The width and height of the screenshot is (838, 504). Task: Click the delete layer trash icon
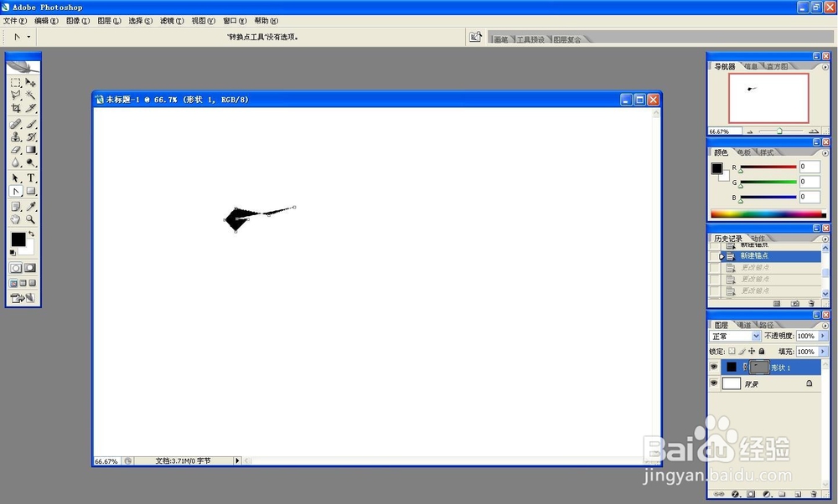click(x=814, y=495)
